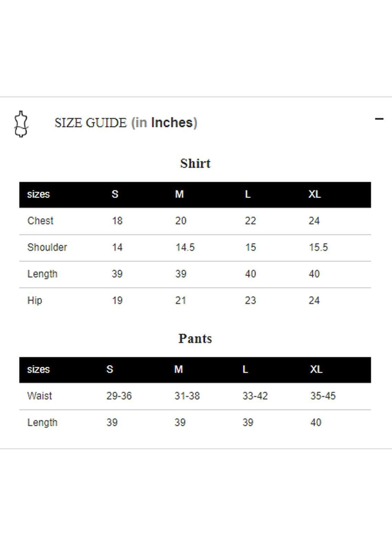This screenshot has height=546, width=392.
Task: Click the SIZE GUIDE (in Inches) heading
Action: (126, 123)
